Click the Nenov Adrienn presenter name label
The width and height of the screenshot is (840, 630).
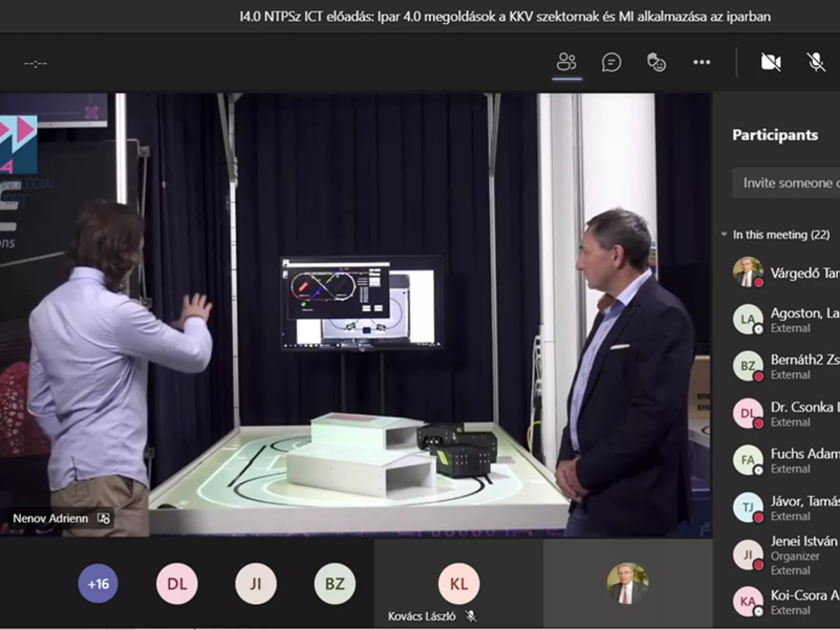(x=51, y=519)
